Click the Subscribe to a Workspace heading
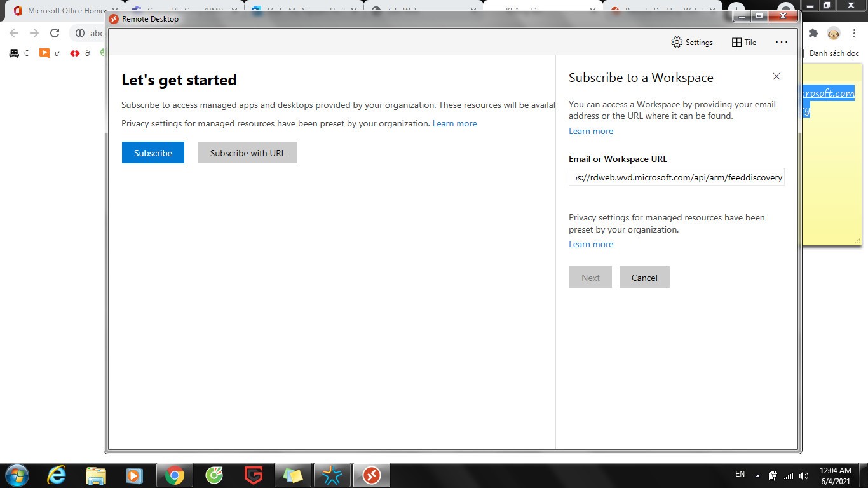The height and width of the screenshot is (488, 868). tap(641, 78)
